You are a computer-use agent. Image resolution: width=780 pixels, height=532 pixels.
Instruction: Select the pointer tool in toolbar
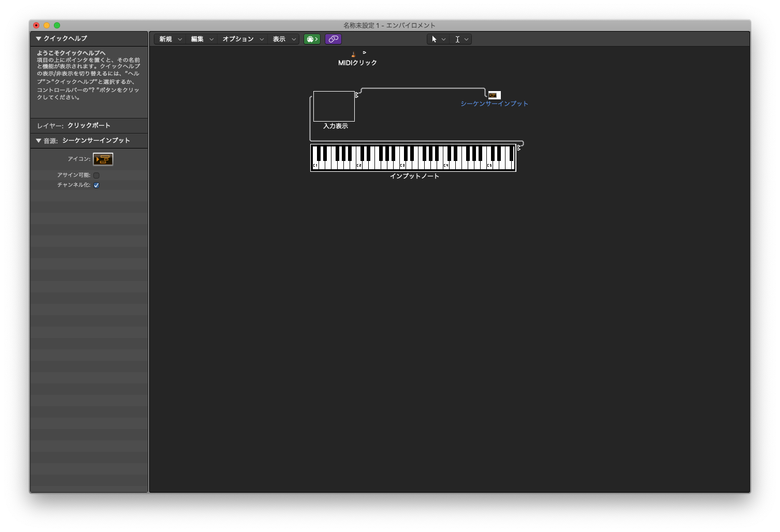point(434,39)
